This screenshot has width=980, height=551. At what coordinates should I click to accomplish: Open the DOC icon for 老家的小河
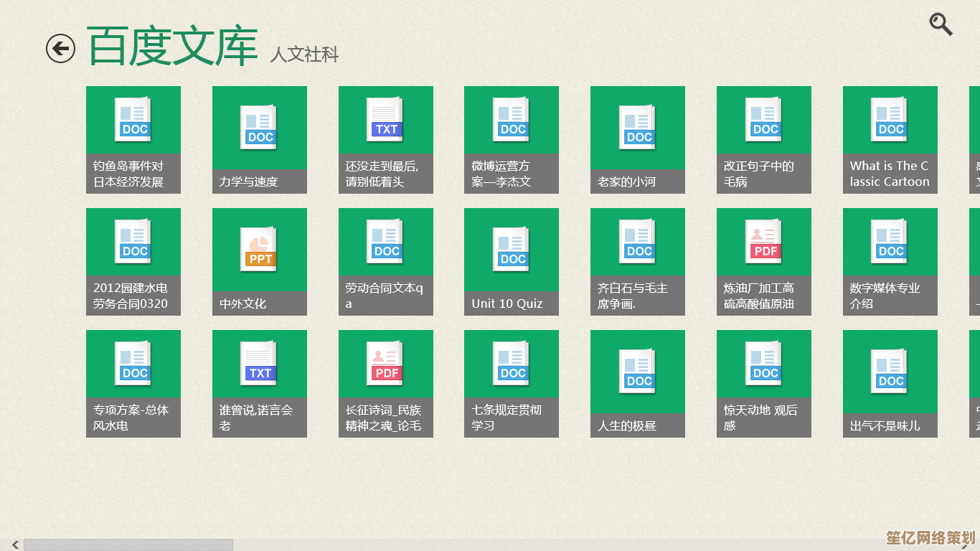click(638, 127)
